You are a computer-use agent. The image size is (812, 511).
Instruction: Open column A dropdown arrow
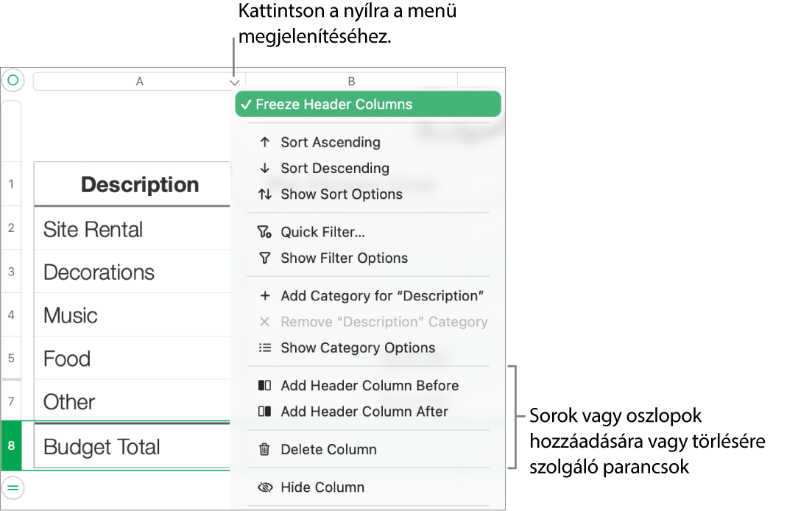pyautogui.click(x=234, y=82)
